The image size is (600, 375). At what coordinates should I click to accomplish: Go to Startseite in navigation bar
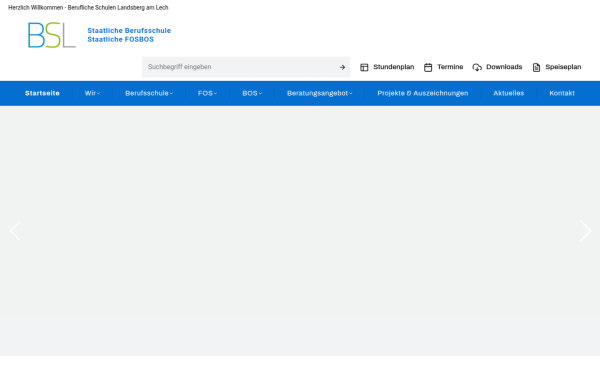pos(42,93)
